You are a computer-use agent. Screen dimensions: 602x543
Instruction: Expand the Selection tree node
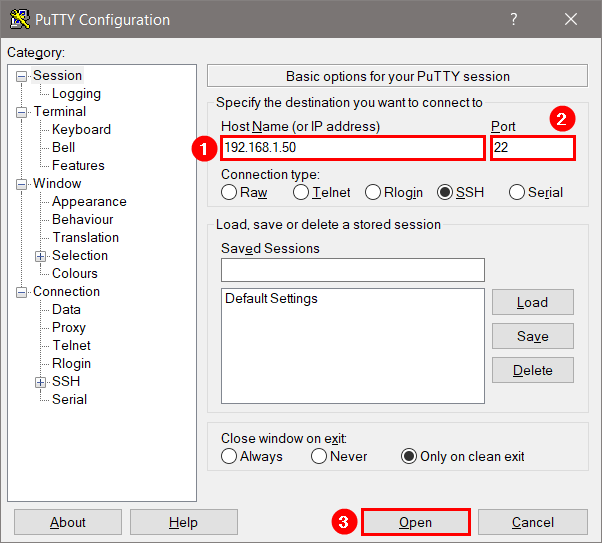[x=40, y=256]
